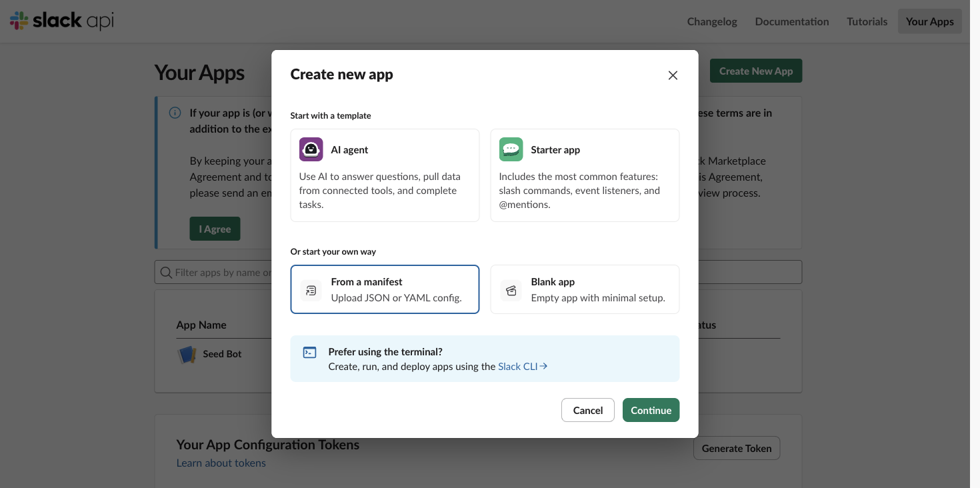Close the Create new app dialog

coord(673,75)
